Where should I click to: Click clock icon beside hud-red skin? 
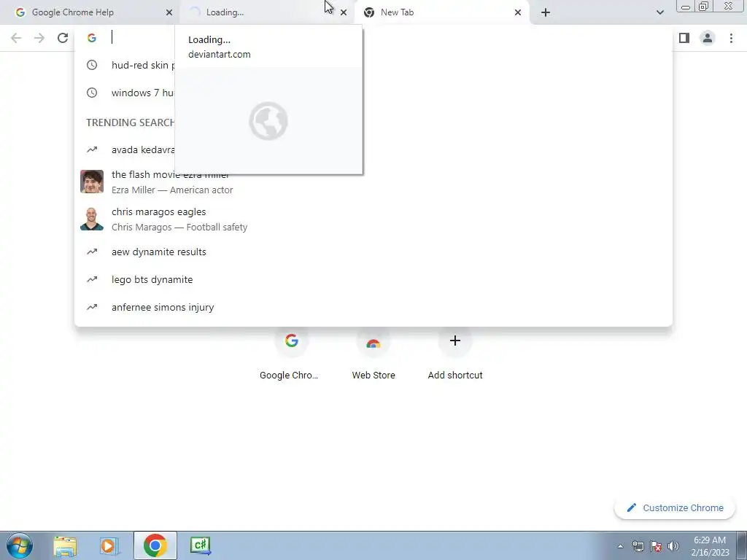pyautogui.click(x=92, y=65)
